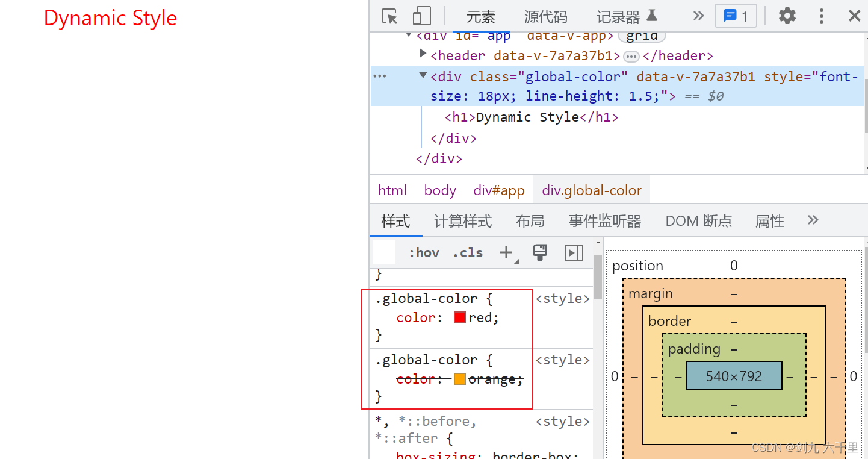This screenshot has width=868, height=459.
Task: Click the Dynamic Style heading on page
Action: 110,18
